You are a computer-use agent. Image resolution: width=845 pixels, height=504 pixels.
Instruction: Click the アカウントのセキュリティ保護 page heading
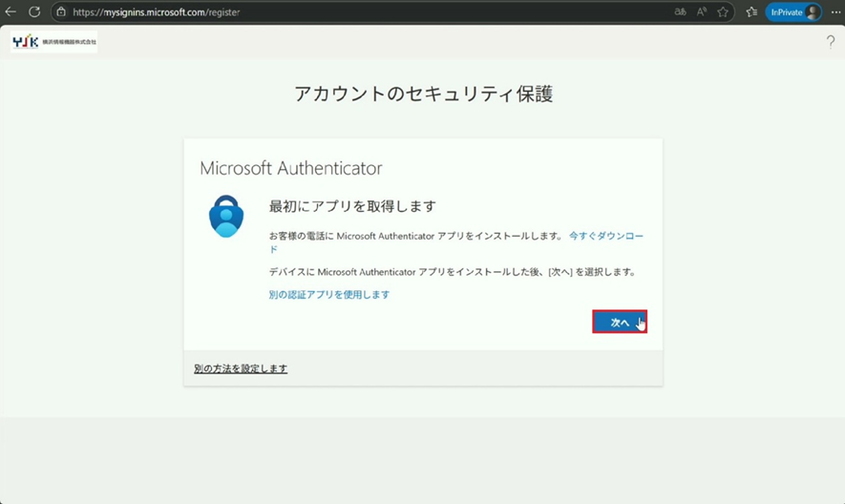coord(423,94)
